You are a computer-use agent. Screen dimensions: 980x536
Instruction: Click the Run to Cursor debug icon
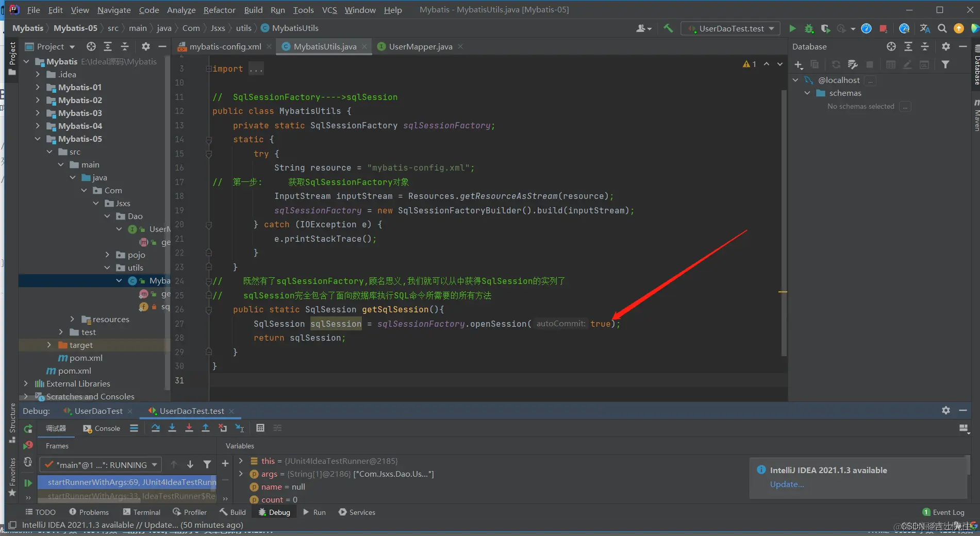pos(240,428)
